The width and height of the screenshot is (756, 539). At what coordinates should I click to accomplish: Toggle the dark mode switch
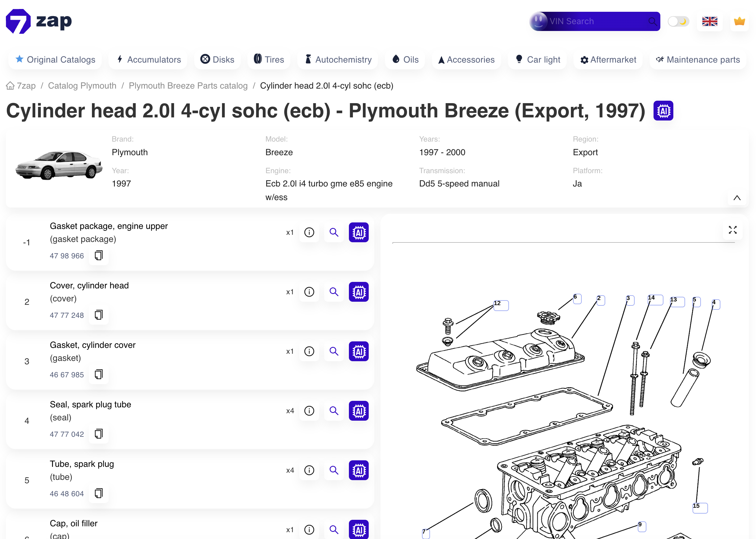coord(678,21)
